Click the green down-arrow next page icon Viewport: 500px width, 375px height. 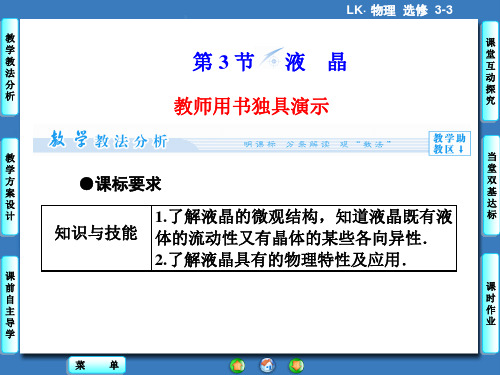point(296,365)
